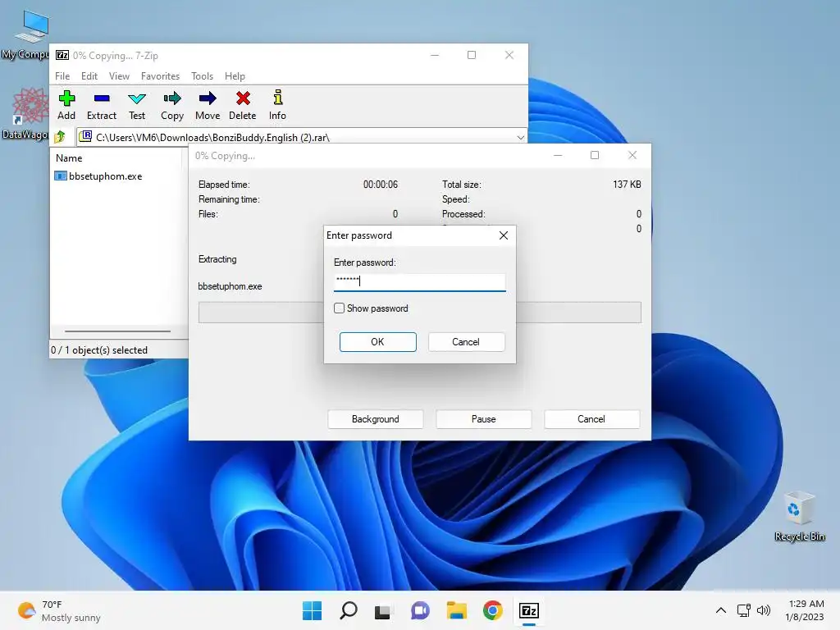840x630 pixels.
Task: Enable the Show password checkbox
Action: point(339,308)
